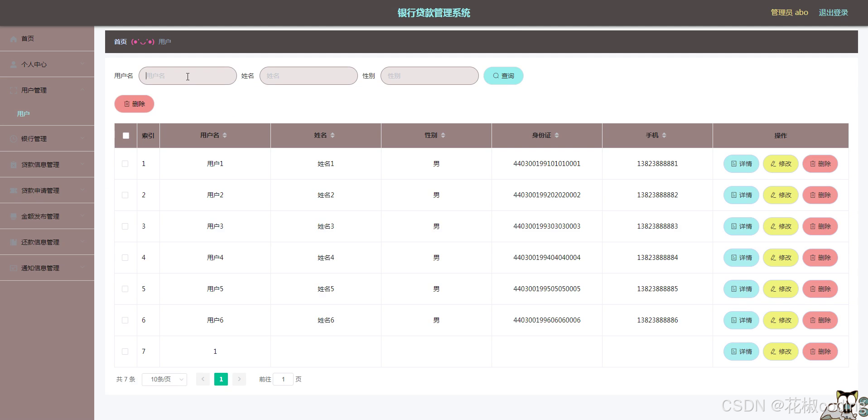
Task: Select page 1 in pagination
Action: tap(221, 379)
